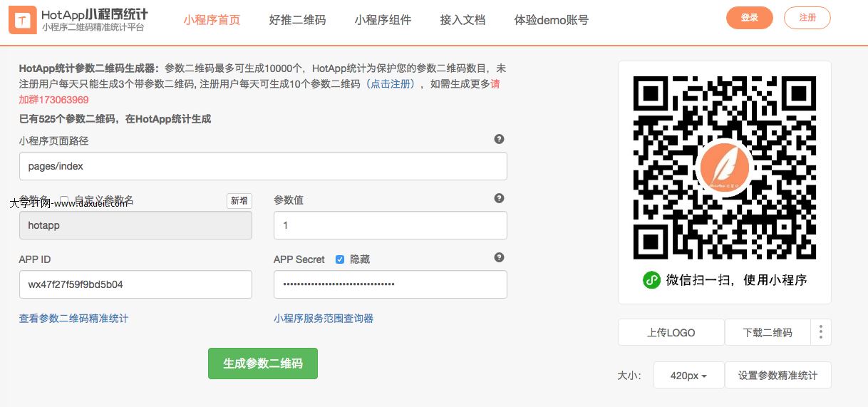This screenshot has width=868, height=407.
Task: Uncheck the 隐藏 APP Secret checkbox
Action: (x=340, y=259)
